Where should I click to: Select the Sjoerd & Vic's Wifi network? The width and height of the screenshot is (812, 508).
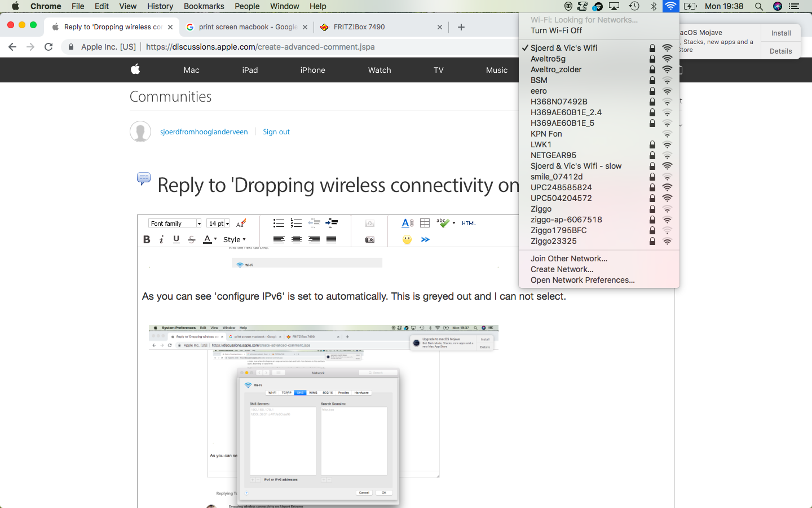(x=563, y=48)
